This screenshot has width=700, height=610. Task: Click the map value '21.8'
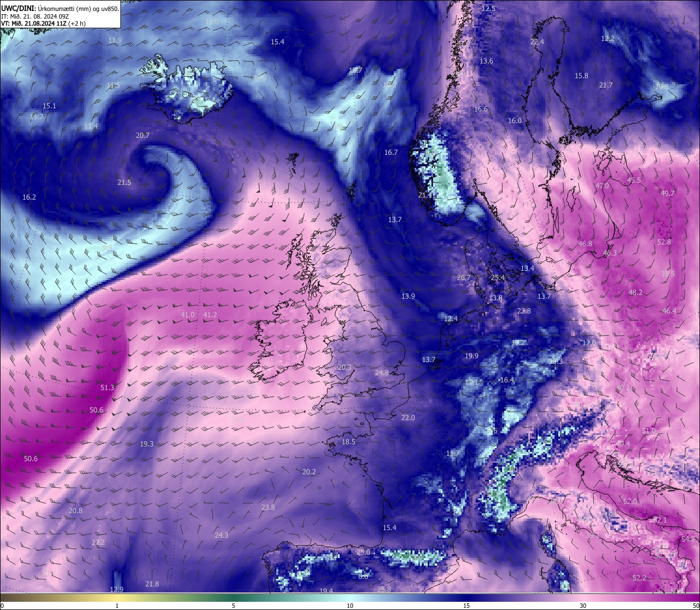pyautogui.click(x=152, y=584)
